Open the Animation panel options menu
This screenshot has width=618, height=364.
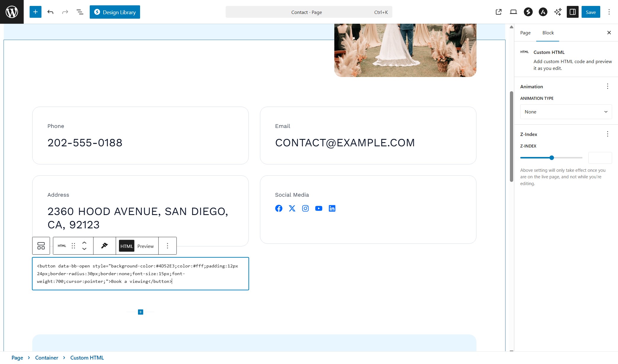(608, 86)
